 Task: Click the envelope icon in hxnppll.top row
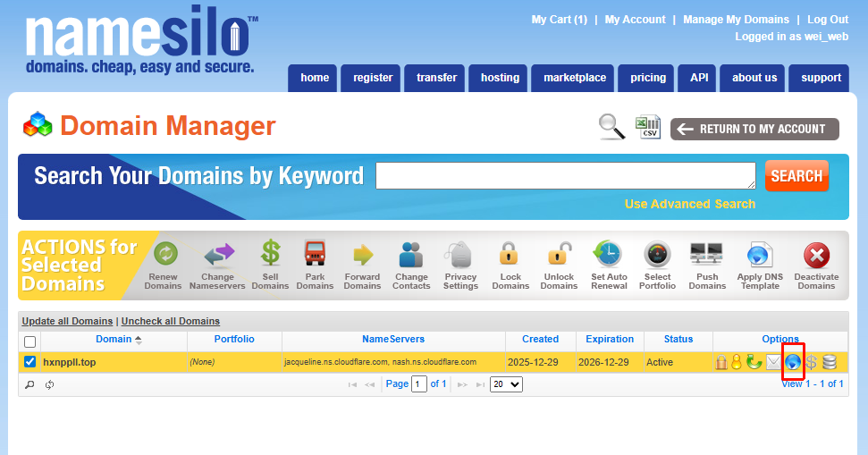tap(773, 363)
